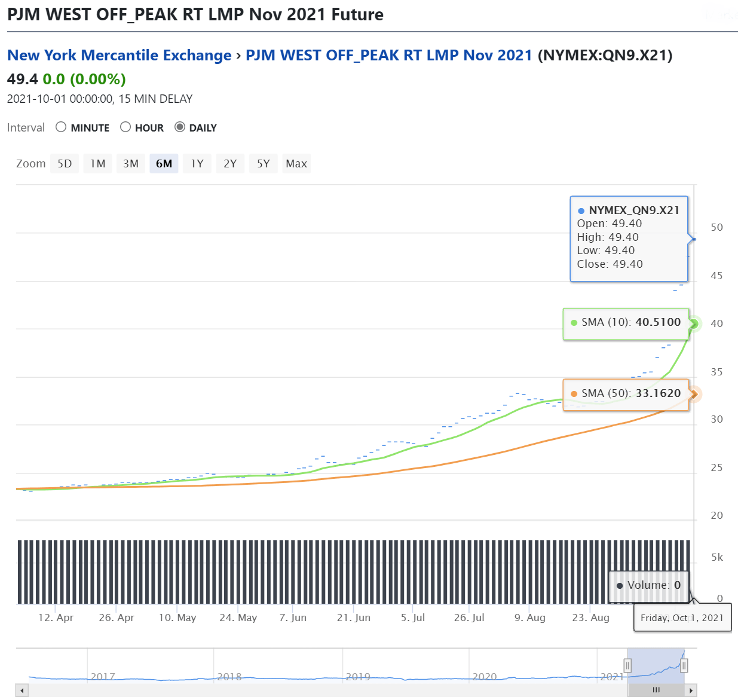
Task: Click the NYMEX_QN9.X21 tooltip series name
Action: 634,210
